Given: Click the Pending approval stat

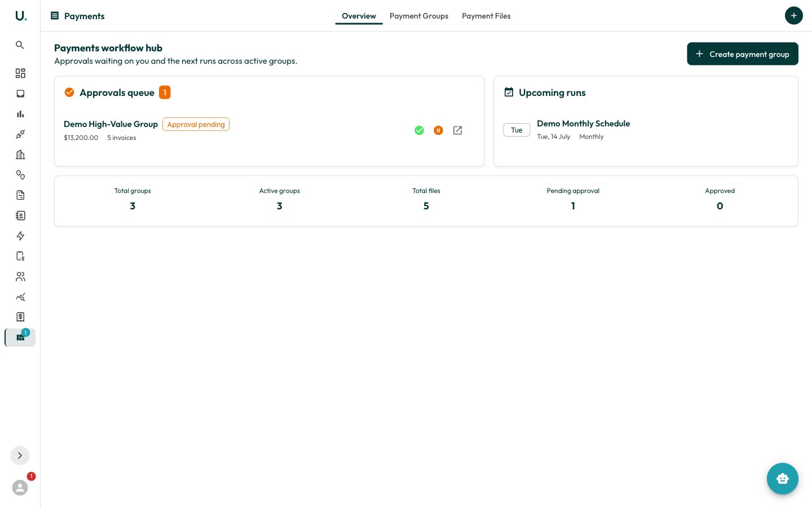Looking at the screenshot, I should (x=573, y=200).
